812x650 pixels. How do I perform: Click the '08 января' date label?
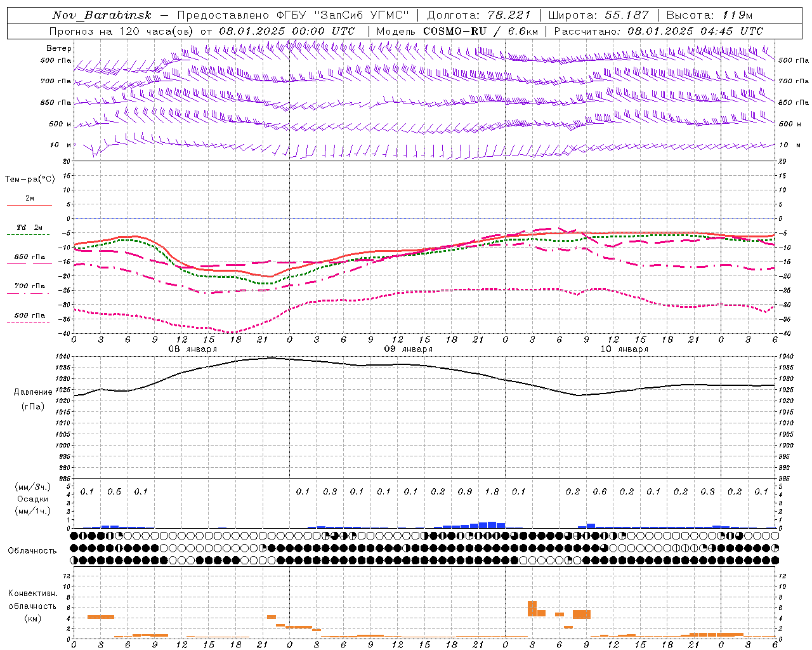[x=192, y=349]
